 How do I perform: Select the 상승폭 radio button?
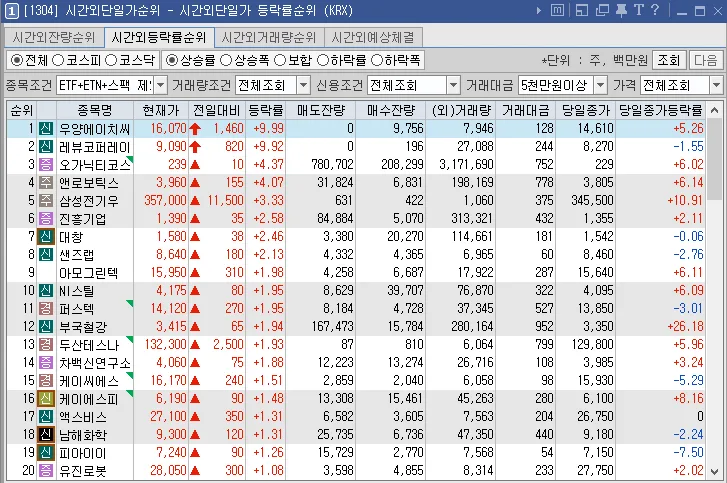pyautogui.click(x=225, y=60)
